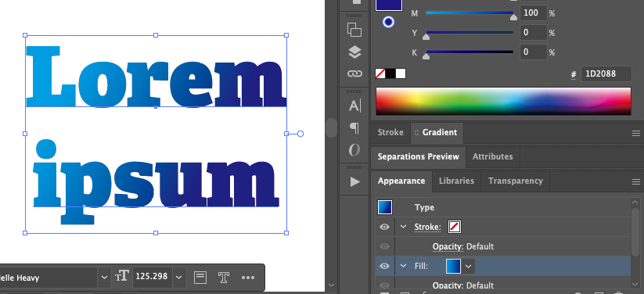This screenshot has width=644, height=294.
Task: Click the None color swatch
Action: click(x=380, y=73)
